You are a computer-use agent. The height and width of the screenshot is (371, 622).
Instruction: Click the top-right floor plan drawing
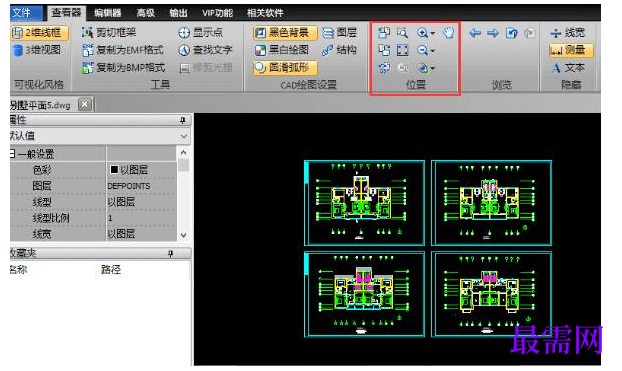point(491,203)
